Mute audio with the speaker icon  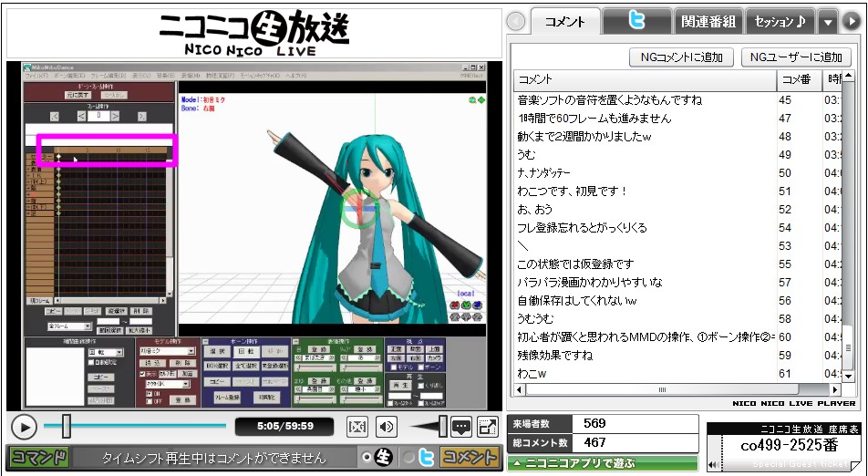(x=387, y=427)
